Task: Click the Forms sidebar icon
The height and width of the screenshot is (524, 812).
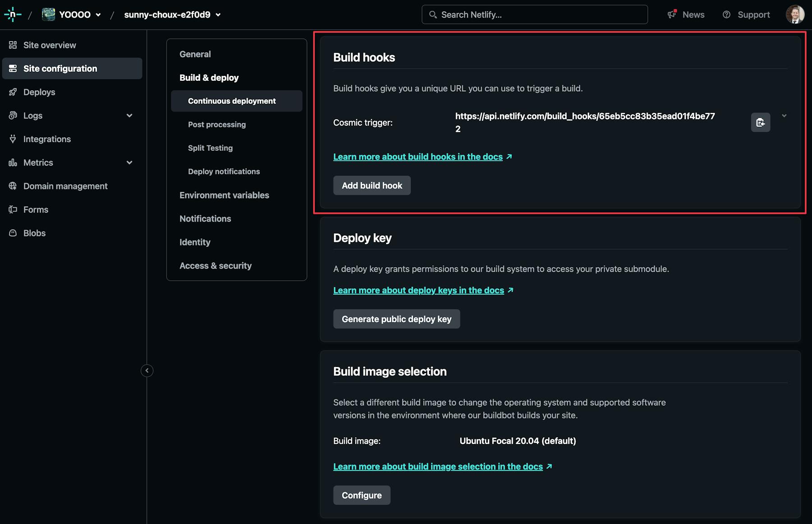Action: coord(13,209)
